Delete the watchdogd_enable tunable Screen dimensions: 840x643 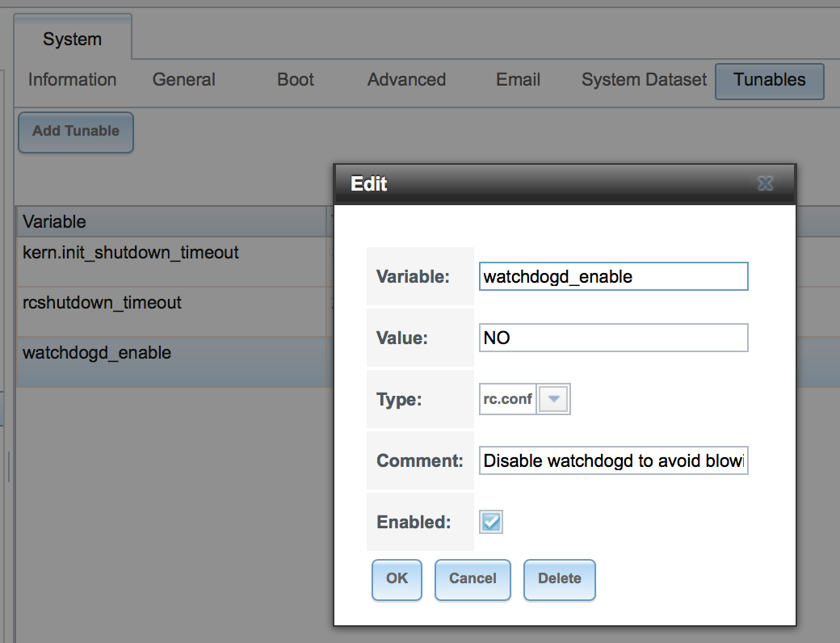559,580
